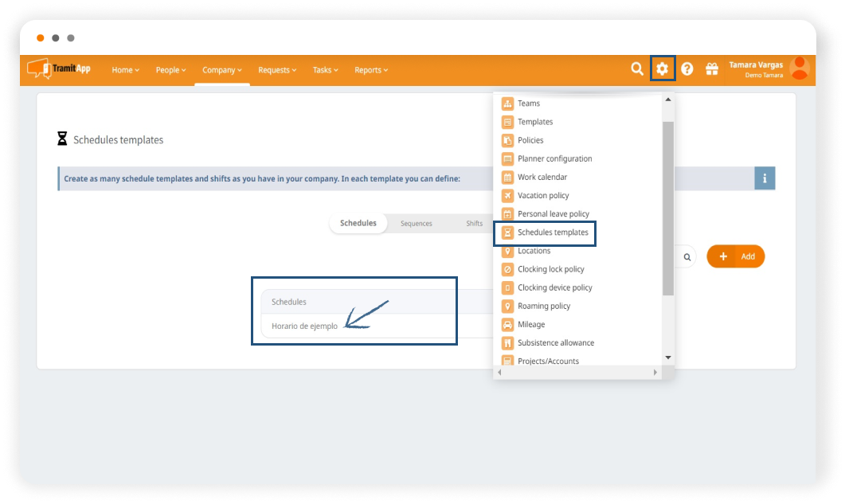Expand the Home menu dropdown

point(125,70)
